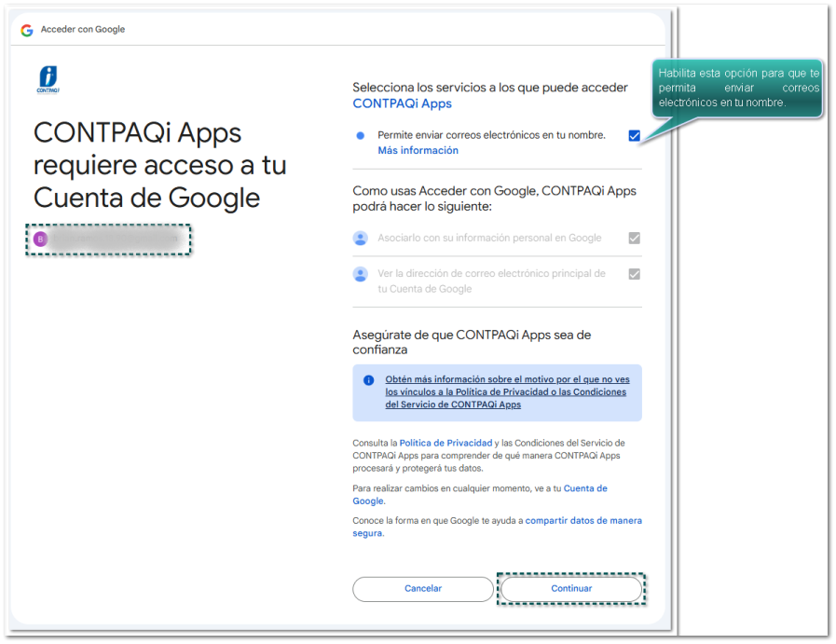
Task: Click the Cancelar button
Action: click(423, 589)
